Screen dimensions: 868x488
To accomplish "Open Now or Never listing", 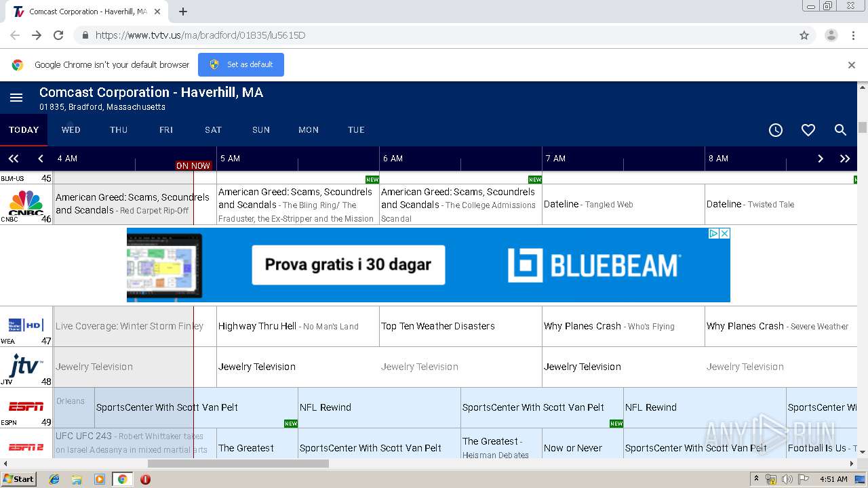I will coord(583,443).
